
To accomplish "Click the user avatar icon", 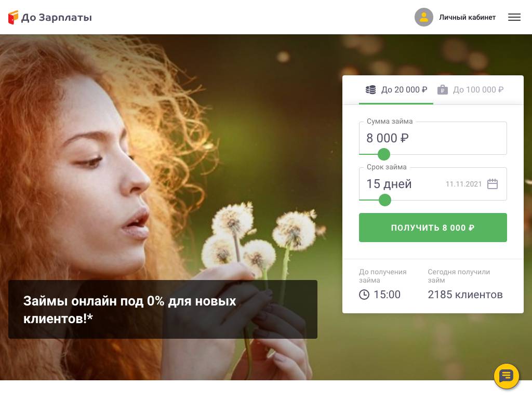I will 423,17.
